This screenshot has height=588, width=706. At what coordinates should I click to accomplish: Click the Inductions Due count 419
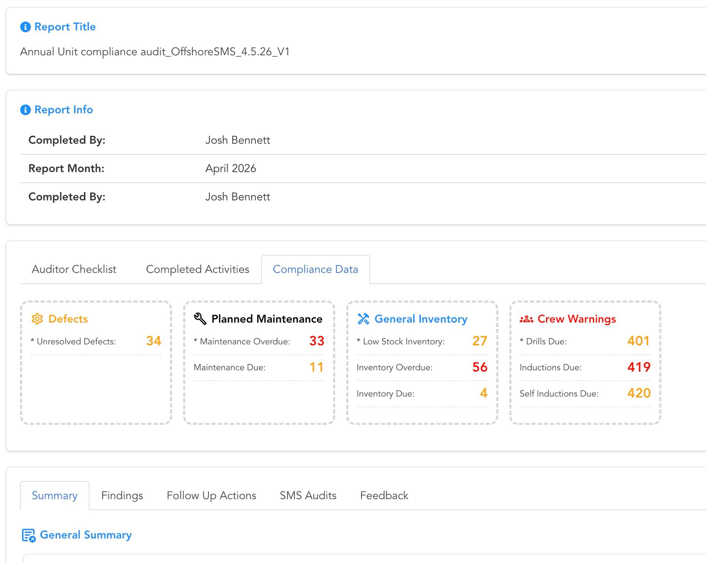coord(639,367)
